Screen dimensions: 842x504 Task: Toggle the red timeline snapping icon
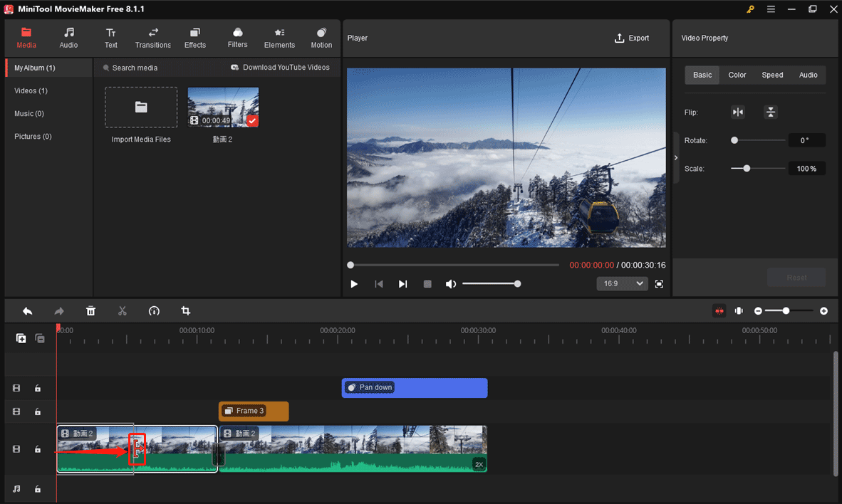pyautogui.click(x=719, y=311)
